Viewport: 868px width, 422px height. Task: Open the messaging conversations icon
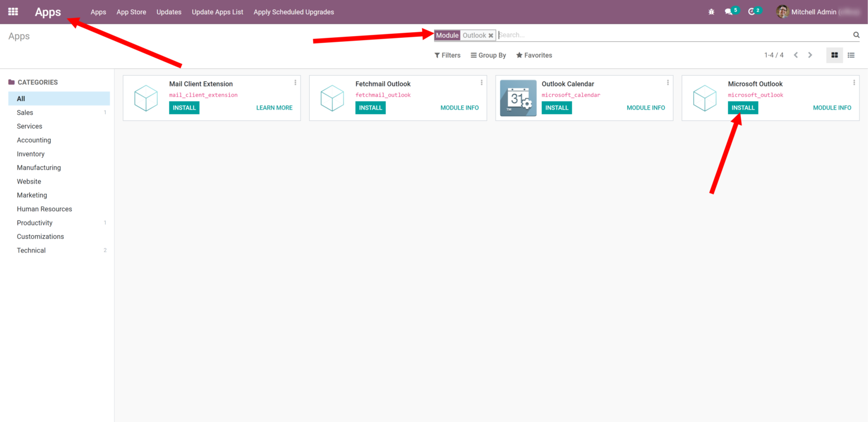[x=729, y=11]
